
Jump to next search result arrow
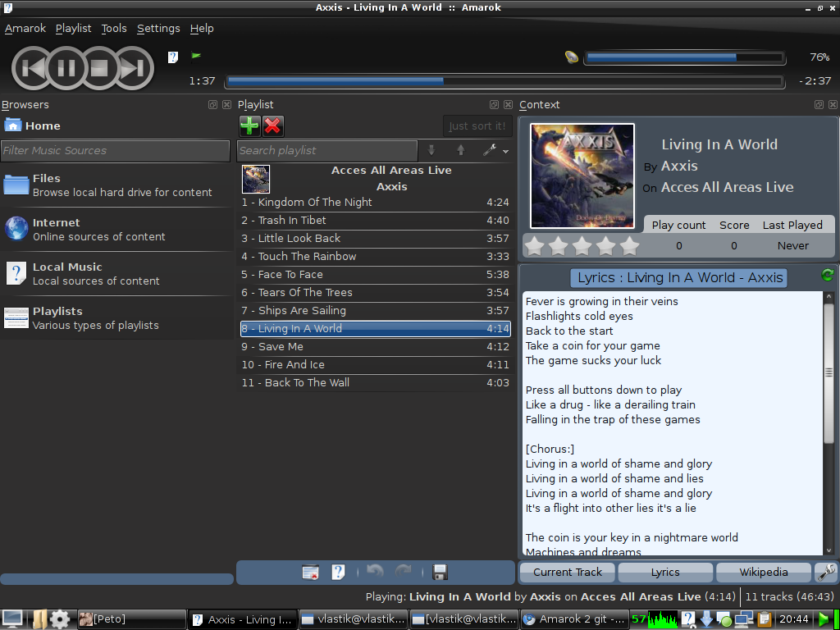point(431,151)
